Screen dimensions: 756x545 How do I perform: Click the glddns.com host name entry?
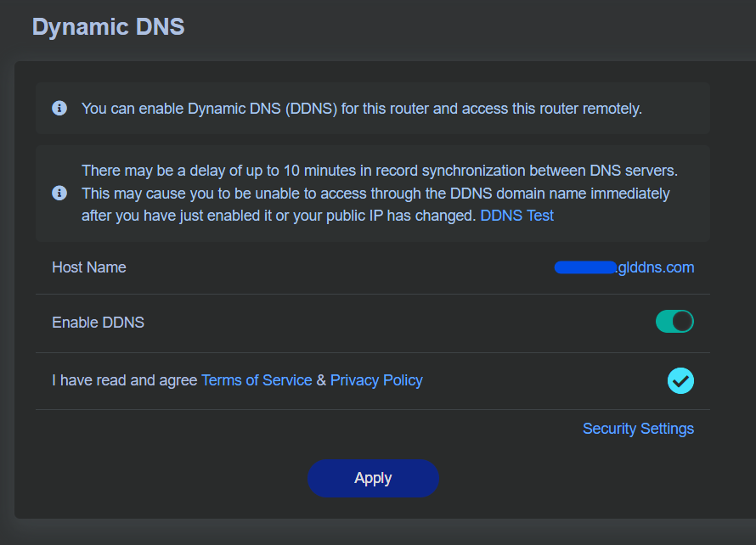click(624, 267)
